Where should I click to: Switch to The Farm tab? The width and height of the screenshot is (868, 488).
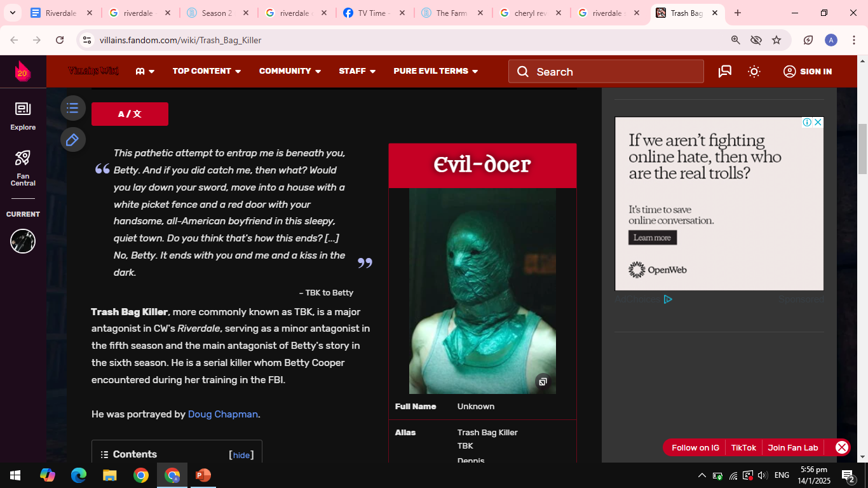(452, 13)
